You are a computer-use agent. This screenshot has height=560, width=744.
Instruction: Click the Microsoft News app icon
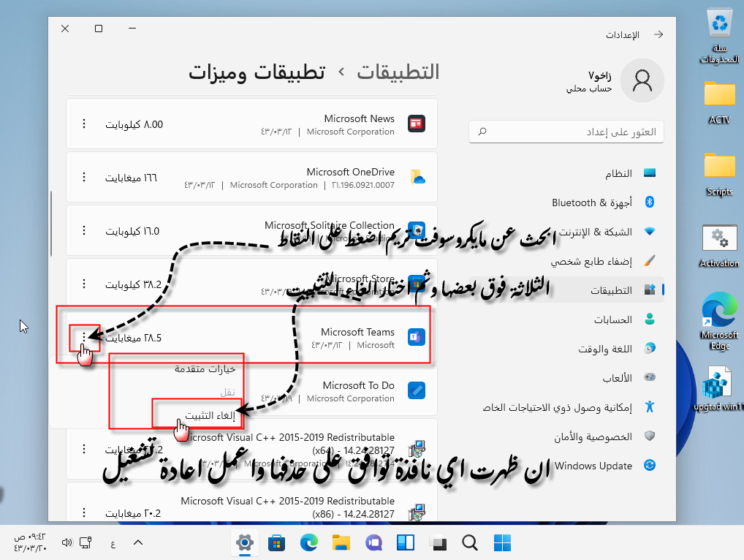click(417, 124)
